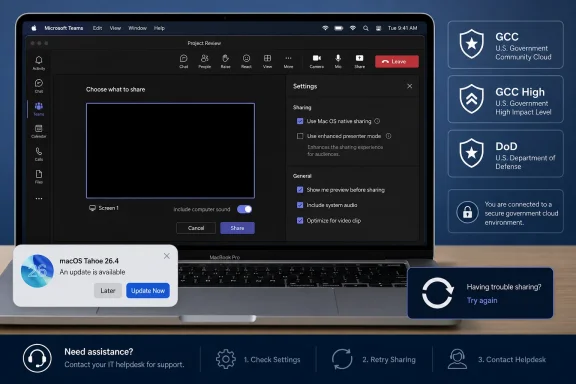Open the View layout options
The height and width of the screenshot is (384, 576).
[x=267, y=61]
